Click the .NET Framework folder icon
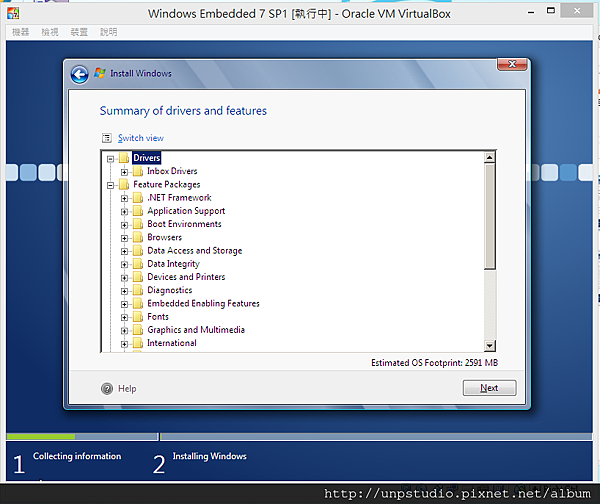600x504 pixels. 138,197
